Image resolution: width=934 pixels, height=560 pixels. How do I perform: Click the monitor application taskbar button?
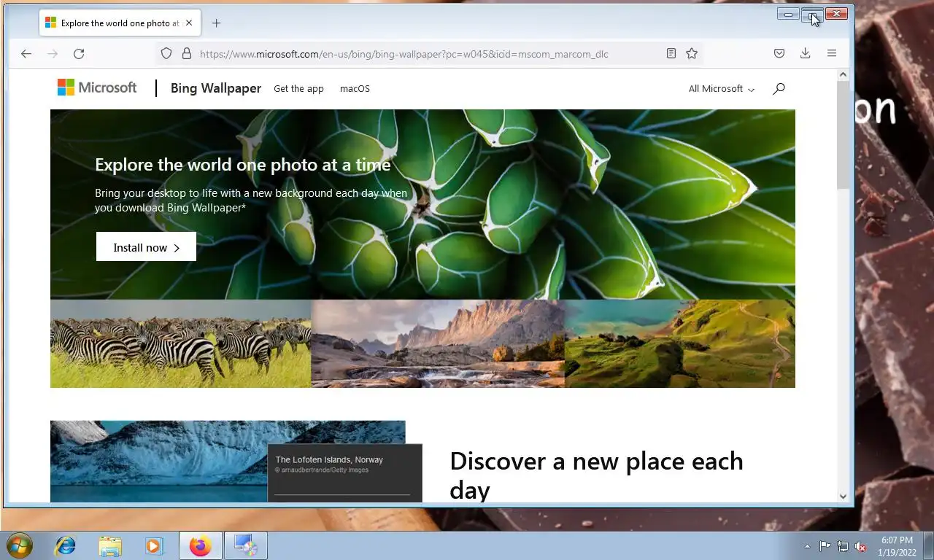(244, 545)
